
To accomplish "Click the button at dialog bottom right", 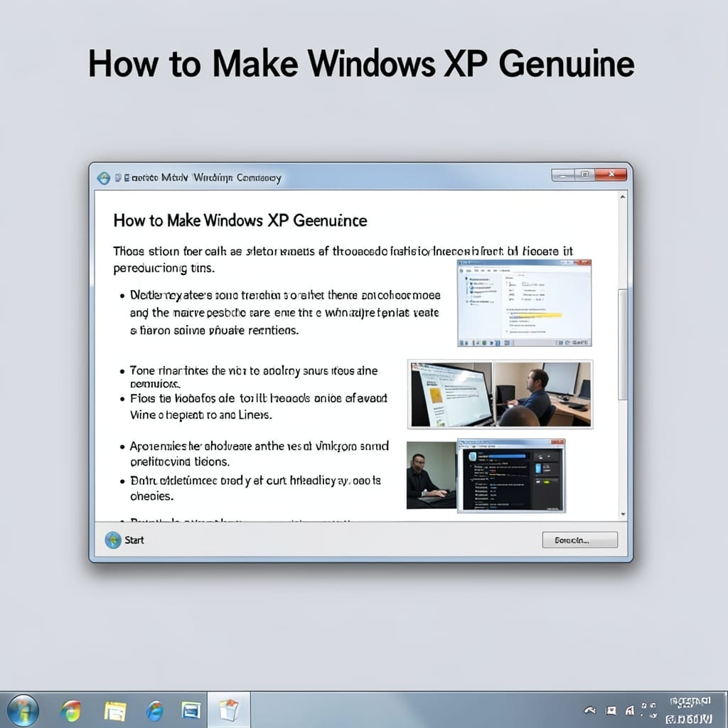I will (580, 540).
